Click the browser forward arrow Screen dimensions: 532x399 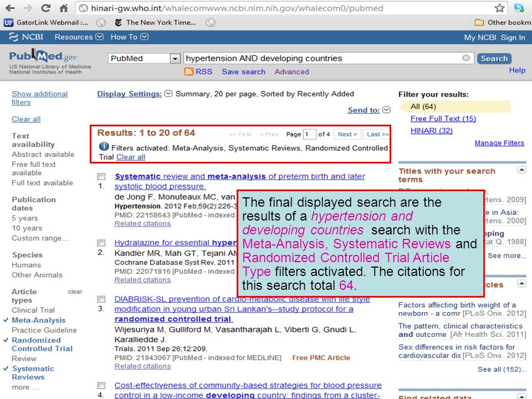click(28, 8)
